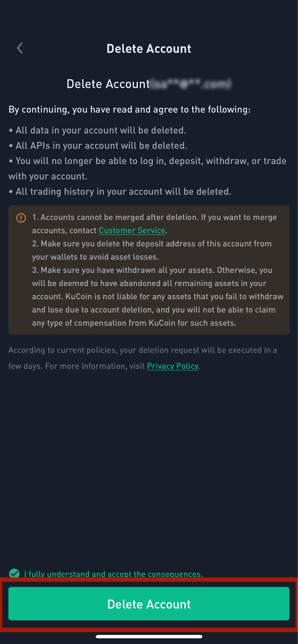Click note 2 about deposit address
Image resolution: width=298 pixels, height=644 pixels.
click(x=152, y=250)
